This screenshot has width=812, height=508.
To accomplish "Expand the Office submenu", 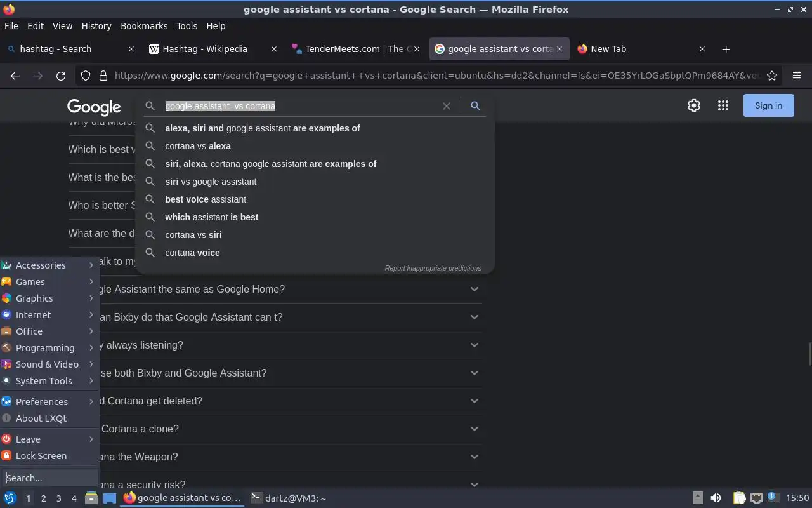I will (49, 331).
